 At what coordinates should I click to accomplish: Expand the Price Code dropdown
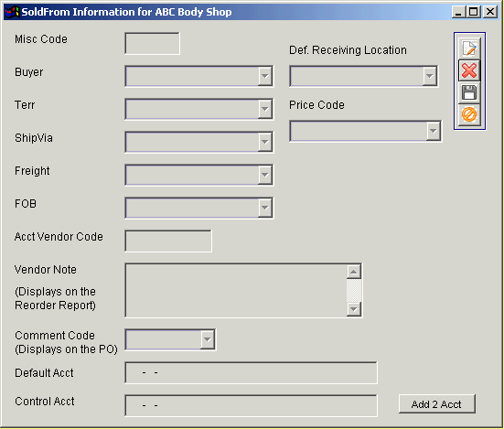click(x=434, y=131)
